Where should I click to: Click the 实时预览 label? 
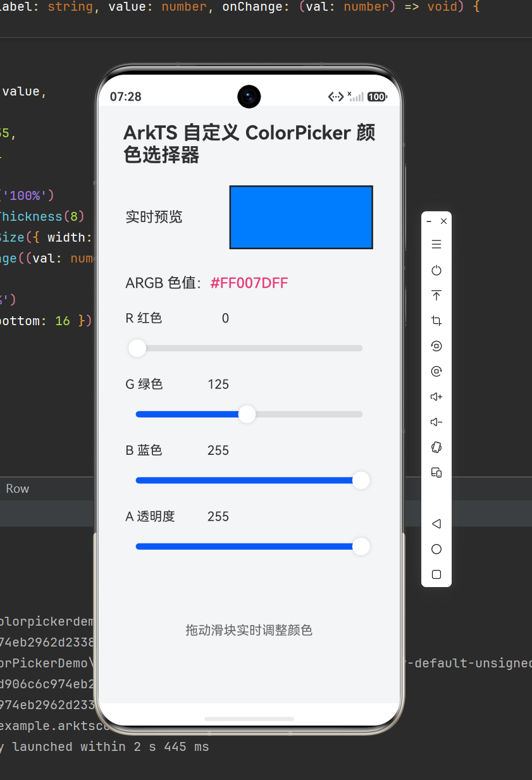pos(154,217)
